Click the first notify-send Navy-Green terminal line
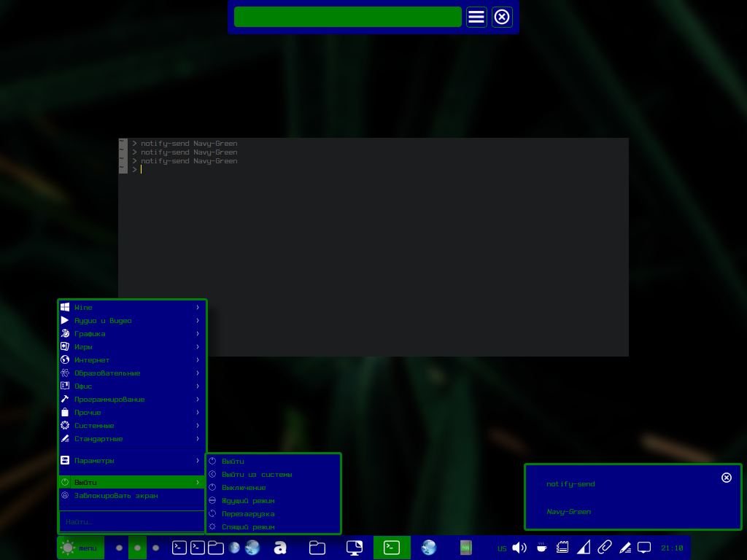The width and height of the screenshot is (747, 560). click(x=189, y=144)
